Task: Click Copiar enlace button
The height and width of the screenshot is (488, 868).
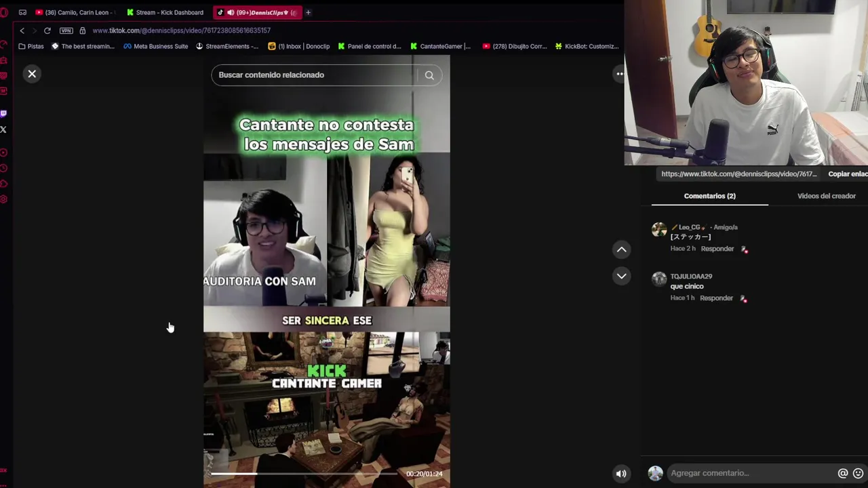Action: coord(847,174)
